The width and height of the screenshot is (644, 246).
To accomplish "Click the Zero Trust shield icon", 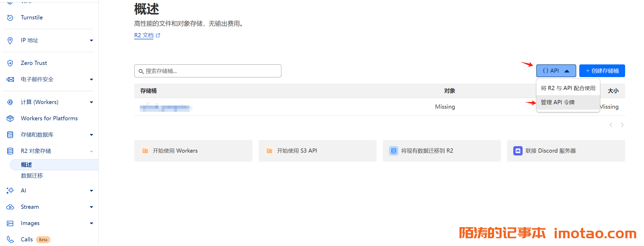I will coord(10,63).
